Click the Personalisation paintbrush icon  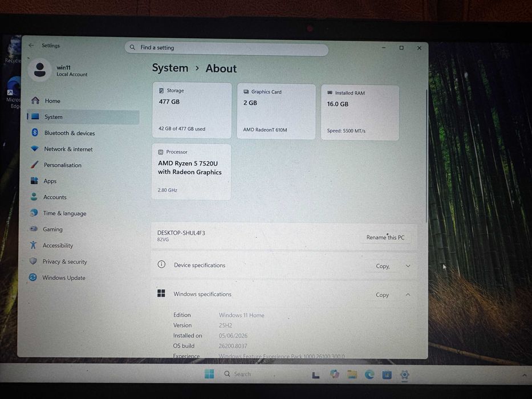[x=34, y=165]
